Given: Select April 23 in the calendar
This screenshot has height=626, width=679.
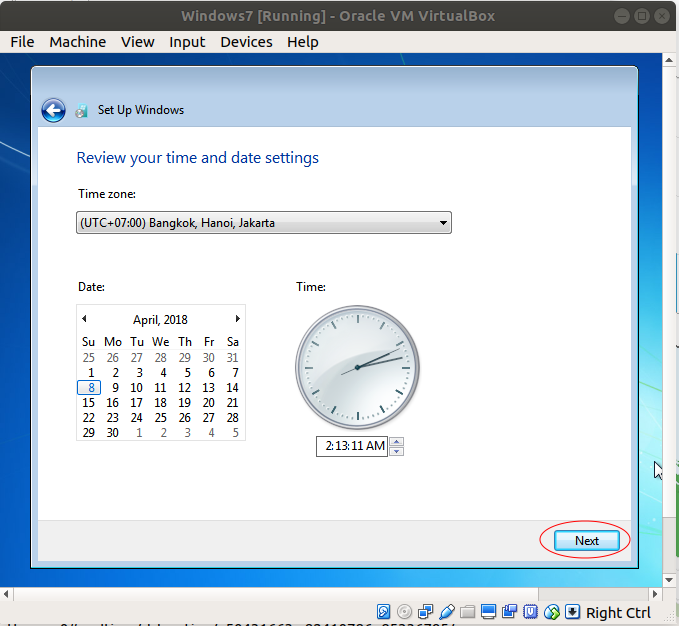Looking at the screenshot, I should click(113, 418).
